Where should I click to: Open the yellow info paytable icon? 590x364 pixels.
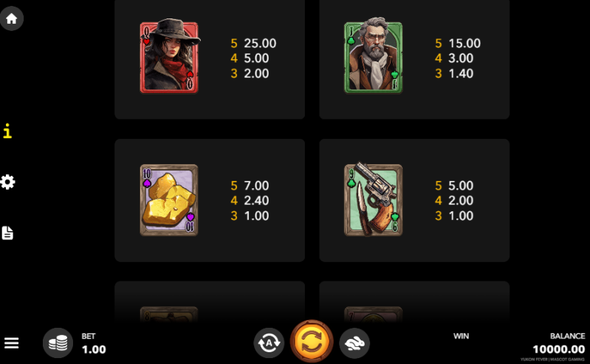click(x=7, y=131)
